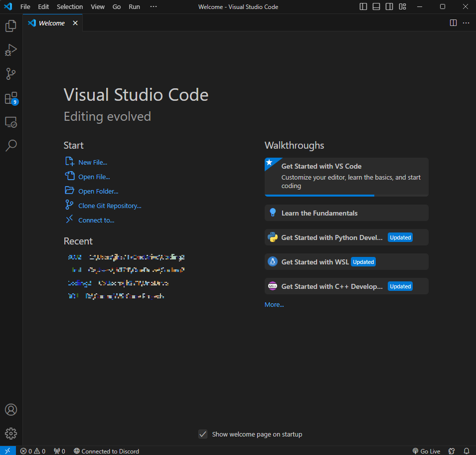The width and height of the screenshot is (476, 455).
Task: Select the Welcome tab
Action: (52, 23)
